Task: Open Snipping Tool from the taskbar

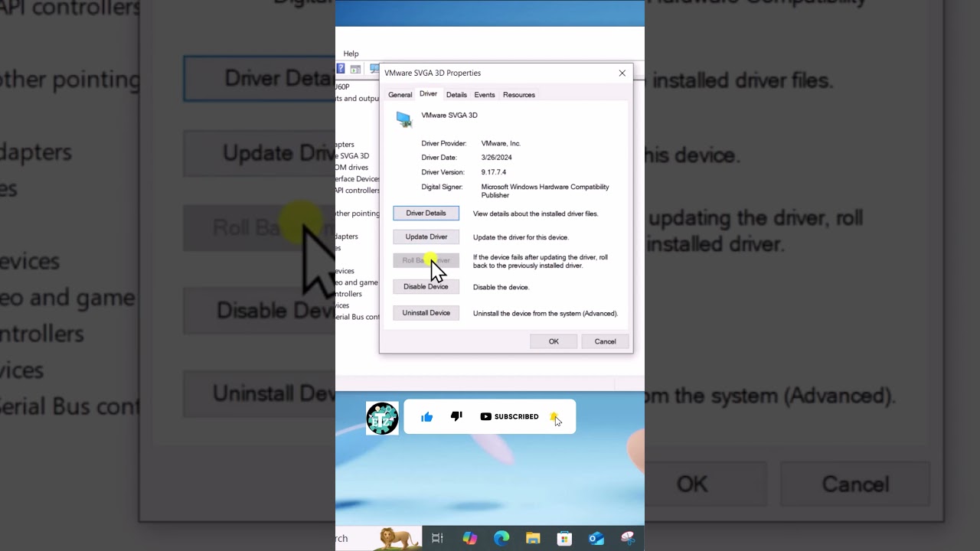Action: [x=628, y=538]
